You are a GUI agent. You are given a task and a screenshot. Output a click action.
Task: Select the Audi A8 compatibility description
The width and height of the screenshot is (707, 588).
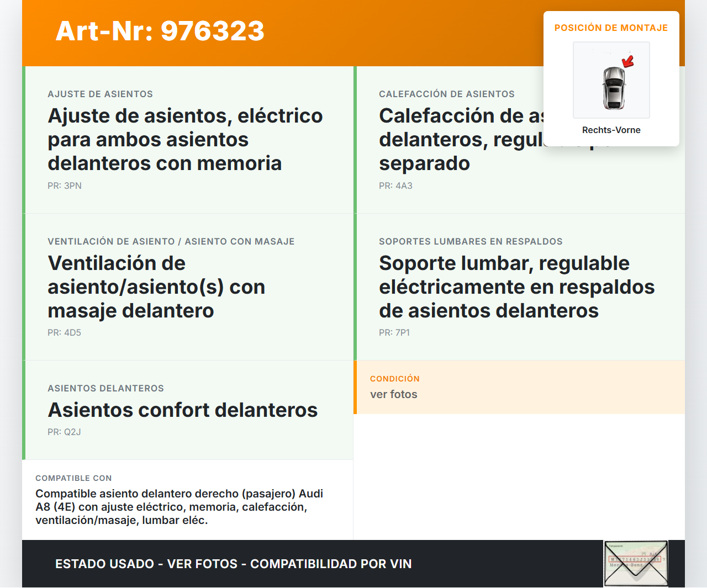pos(179,507)
